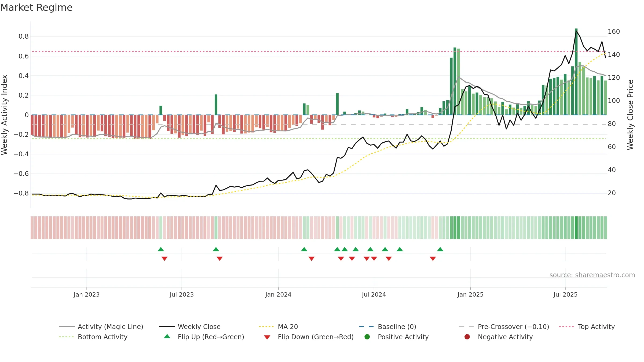Click the Market Regime chart title

click(x=36, y=8)
